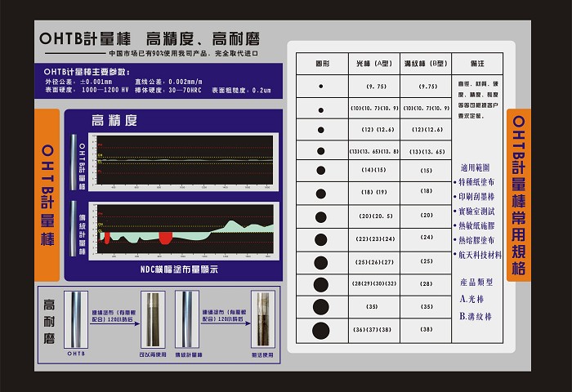
Task: Click the NDC caption below the charts
Action: point(179,269)
